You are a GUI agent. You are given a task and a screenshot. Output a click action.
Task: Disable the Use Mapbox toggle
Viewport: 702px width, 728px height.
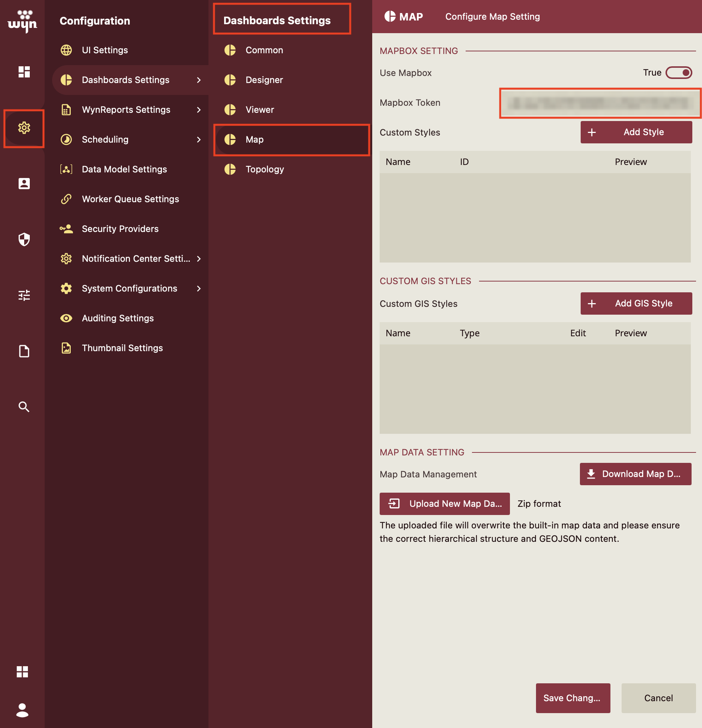(679, 73)
